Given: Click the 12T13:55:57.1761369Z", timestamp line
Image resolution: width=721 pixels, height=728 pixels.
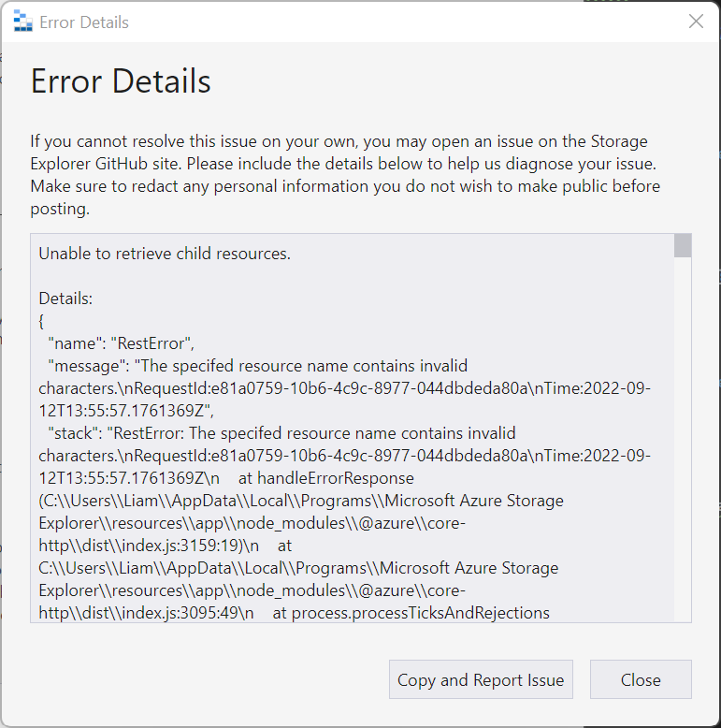Looking at the screenshot, I should point(126,411).
